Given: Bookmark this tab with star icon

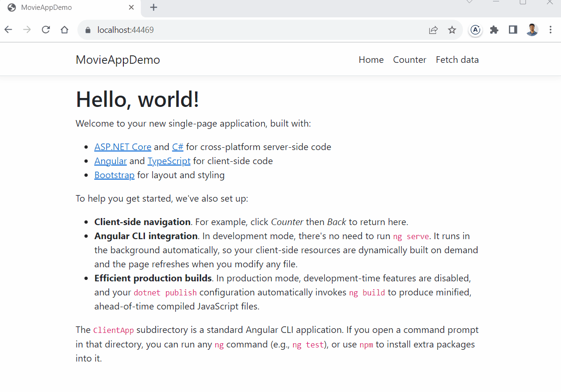Looking at the screenshot, I should click(x=452, y=30).
